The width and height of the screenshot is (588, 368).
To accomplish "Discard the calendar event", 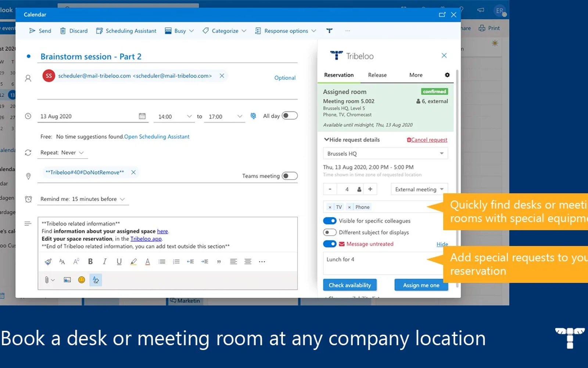I will click(x=74, y=31).
